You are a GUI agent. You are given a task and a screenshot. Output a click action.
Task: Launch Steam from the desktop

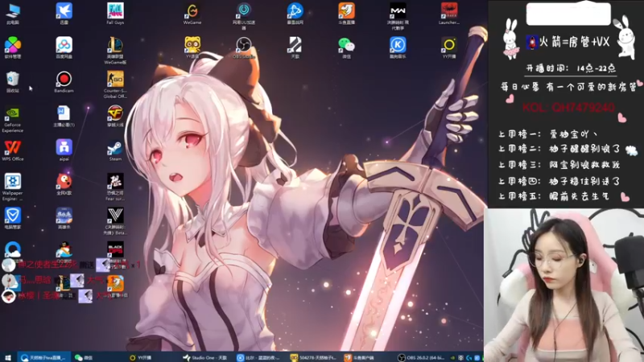click(x=115, y=150)
